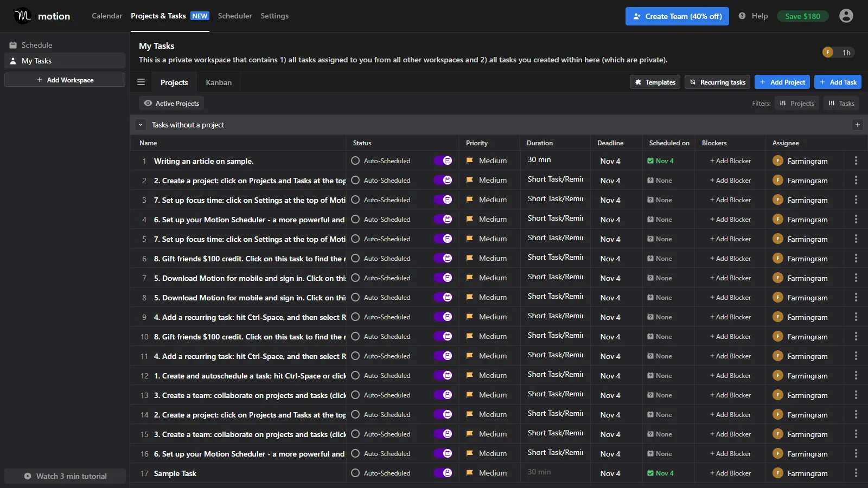Click Add Task button
Viewport: 868px width, 488px height.
pos(838,82)
